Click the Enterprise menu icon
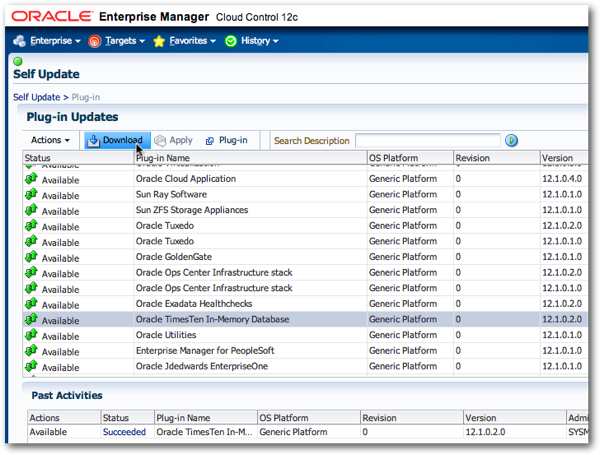The height and width of the screenshot is (455, 600). pos(20,41)
